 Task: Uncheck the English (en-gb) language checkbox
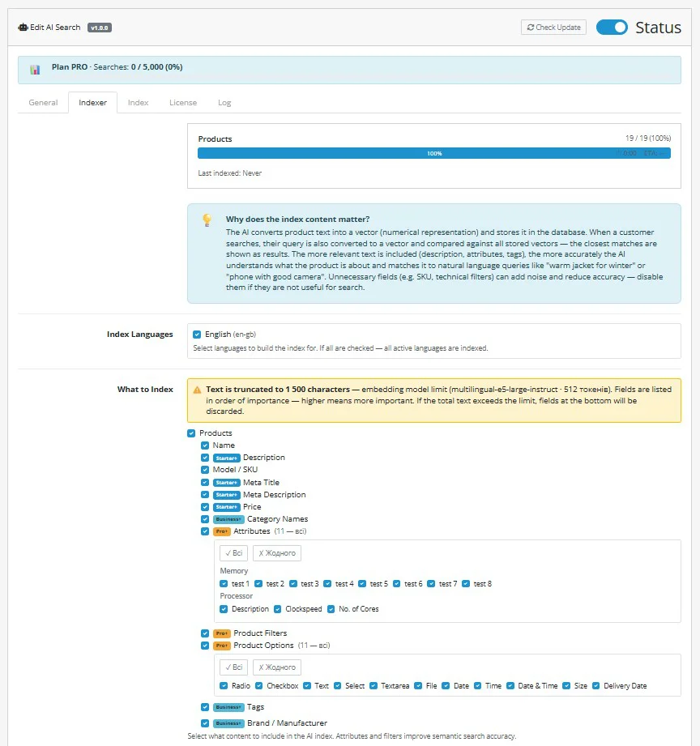(196, 334)
